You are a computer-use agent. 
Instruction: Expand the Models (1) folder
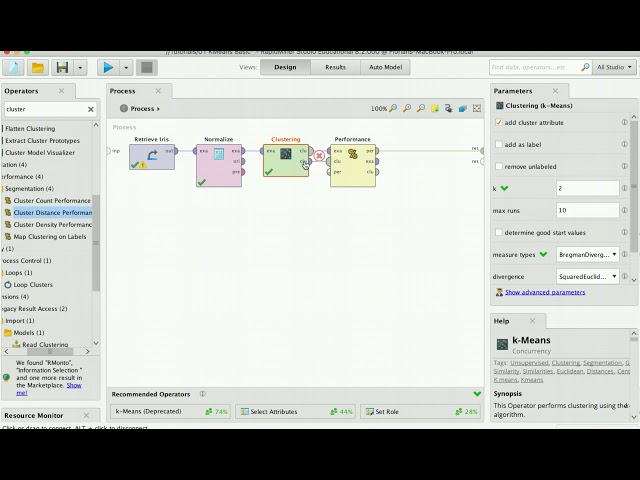(29, 333)
